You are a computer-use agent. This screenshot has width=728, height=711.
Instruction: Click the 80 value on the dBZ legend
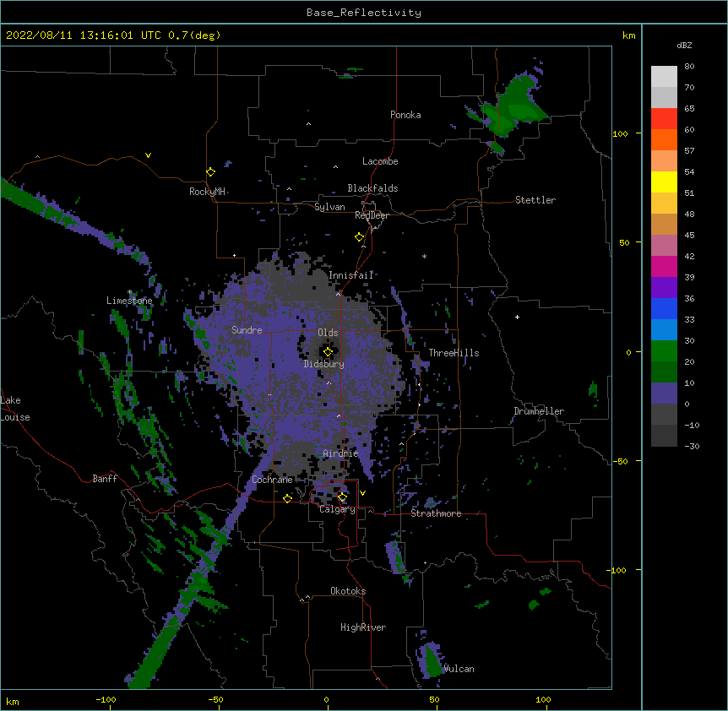tap(689, 66)
